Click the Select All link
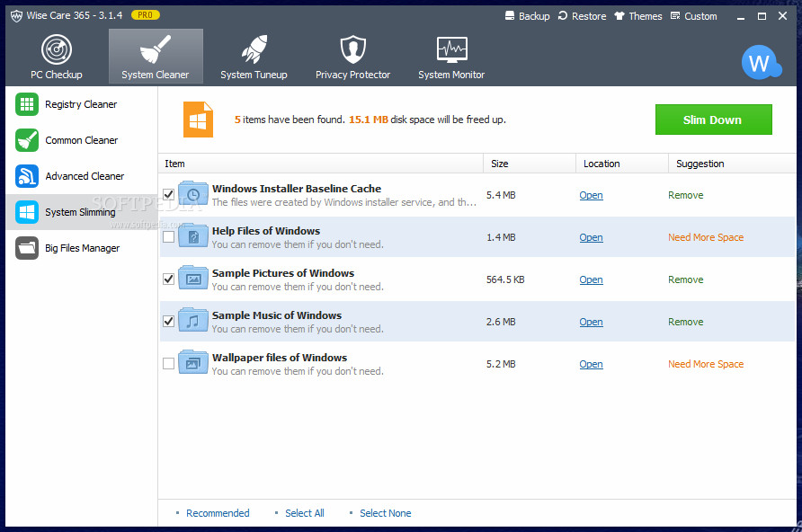 point(304,513)
